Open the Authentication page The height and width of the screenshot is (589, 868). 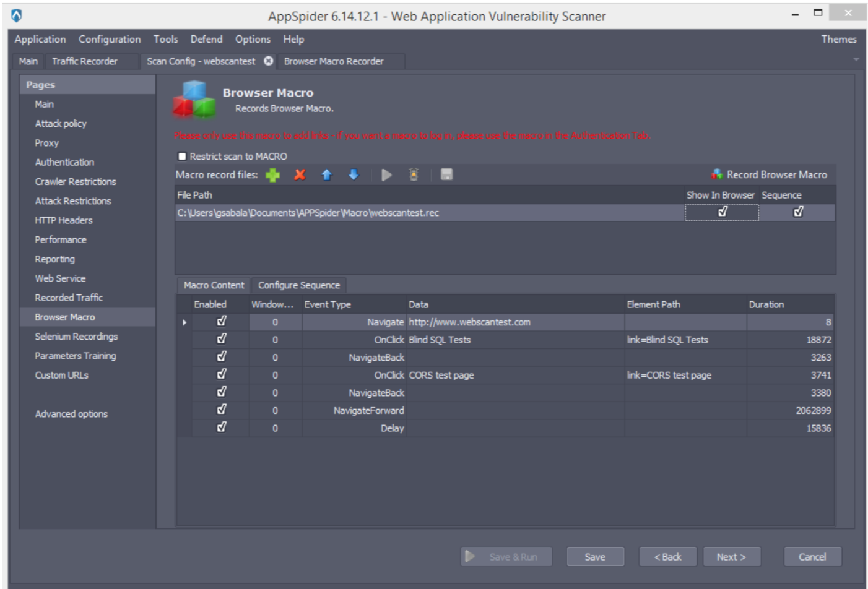click(x=64, y=162)
